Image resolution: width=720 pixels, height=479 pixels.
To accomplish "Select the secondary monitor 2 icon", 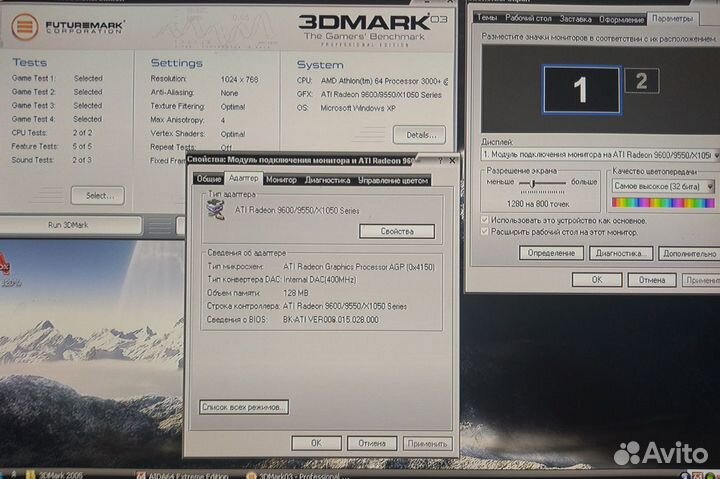I will point(641,81).
